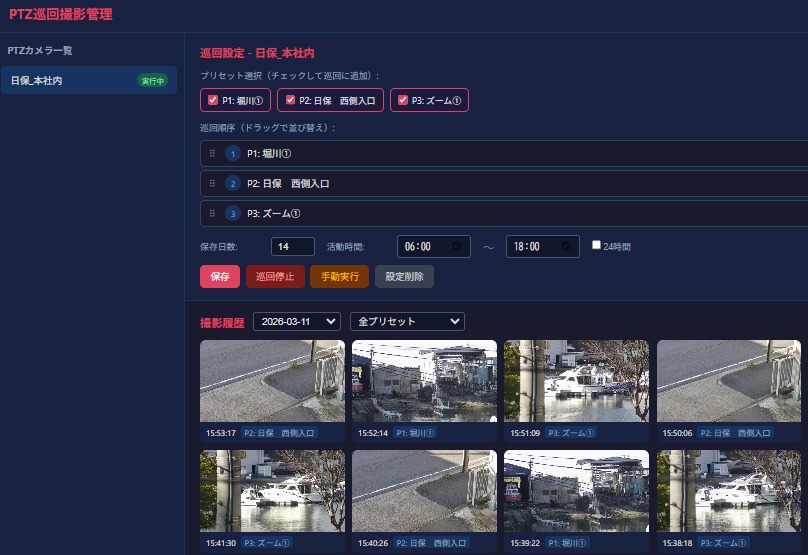Click the 巡回停止 button
The width and height of the screenshot is (808, 555).
275,277
